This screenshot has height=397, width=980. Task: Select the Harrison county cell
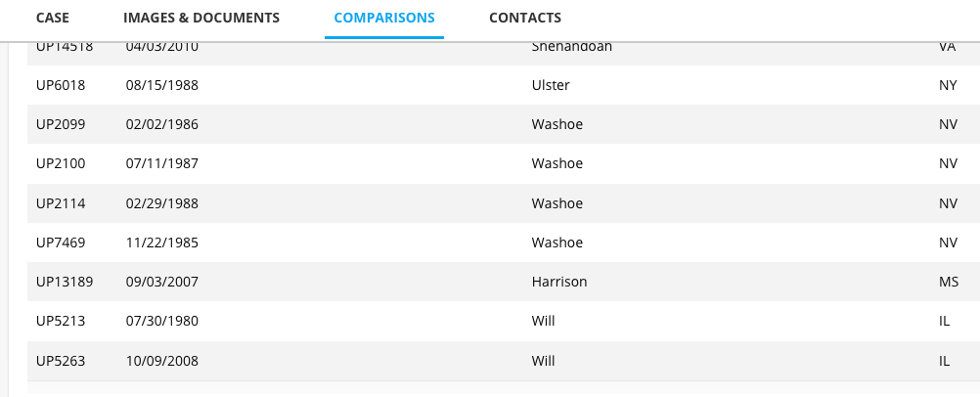point(559,282)
